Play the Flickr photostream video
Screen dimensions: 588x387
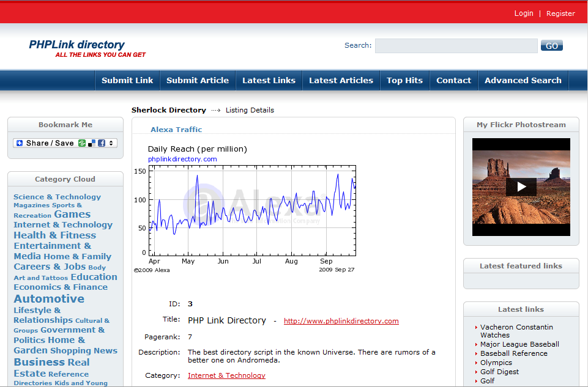pos(521,187)
